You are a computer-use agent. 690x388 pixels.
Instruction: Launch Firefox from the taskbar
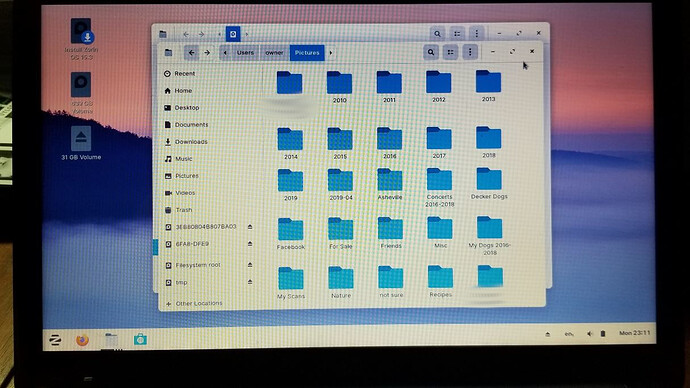pos(82,340)
